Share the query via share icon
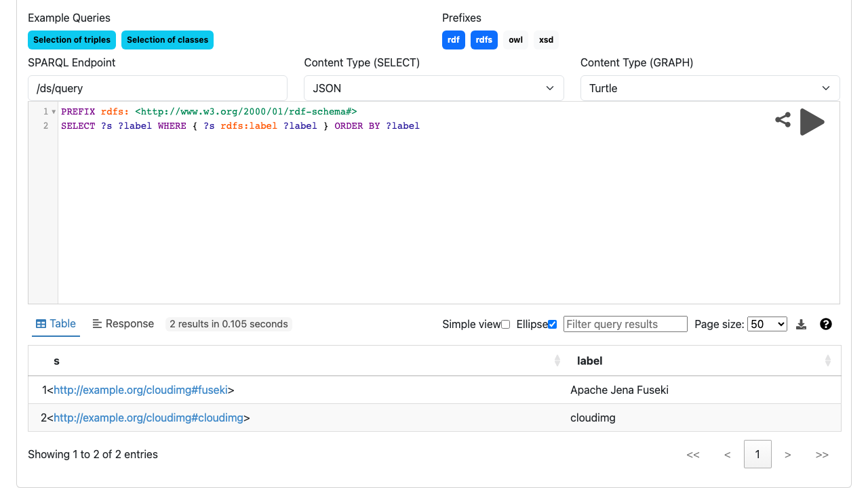The width and height of the screenshot is (868, 488). [783, 120]
